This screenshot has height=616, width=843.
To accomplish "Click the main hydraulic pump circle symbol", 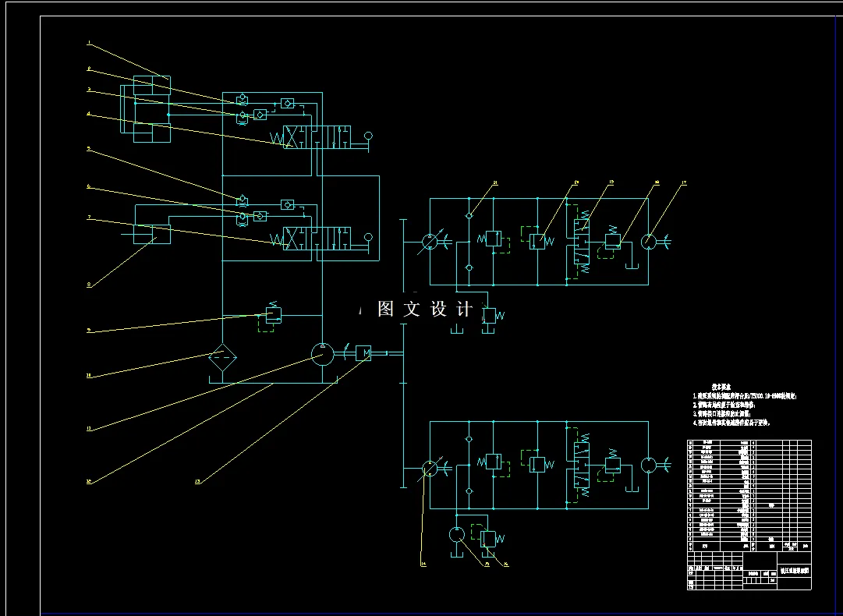I will [x=322, y=353].
